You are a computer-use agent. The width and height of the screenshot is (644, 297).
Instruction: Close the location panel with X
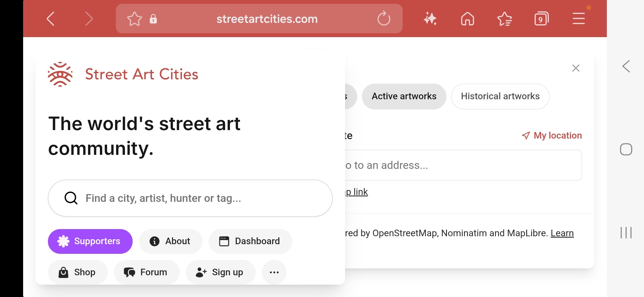click(x=575, y=68)
